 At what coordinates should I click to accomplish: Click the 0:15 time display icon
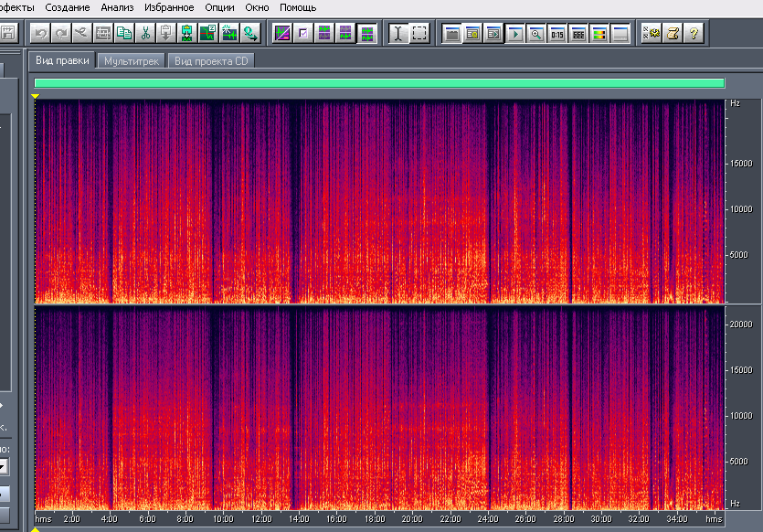click(x=556, y=34)
